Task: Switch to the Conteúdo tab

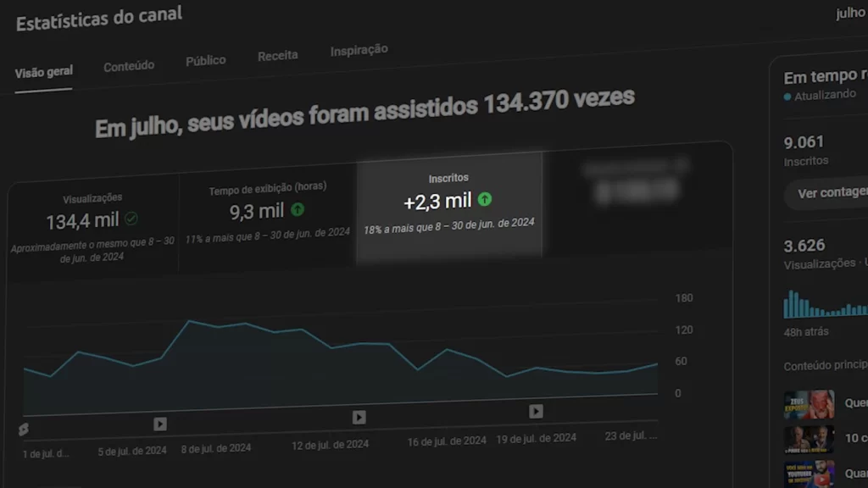Action: tap(129, 66)
